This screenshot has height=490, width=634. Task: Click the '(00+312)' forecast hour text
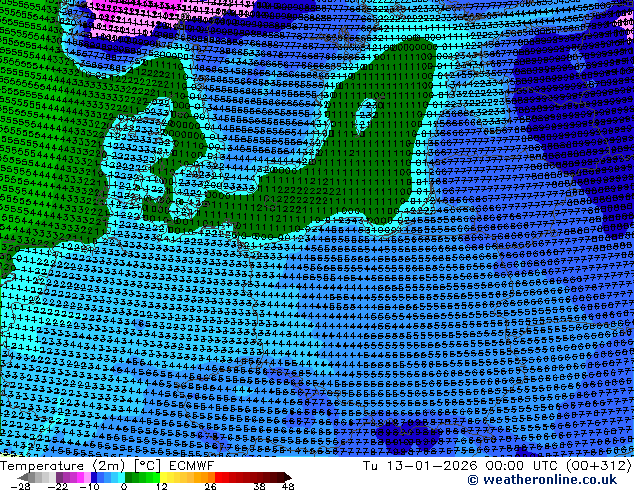600,466
